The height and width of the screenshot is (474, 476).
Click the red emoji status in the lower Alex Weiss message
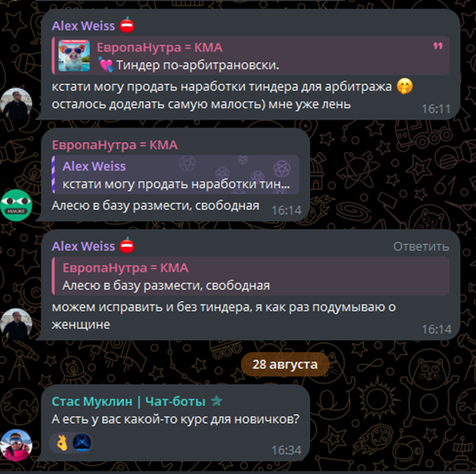(127, 245)
